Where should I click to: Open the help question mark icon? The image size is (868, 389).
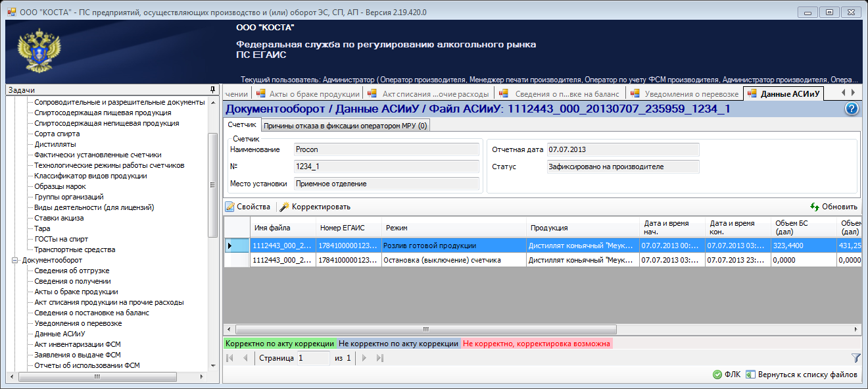[852, 109]
